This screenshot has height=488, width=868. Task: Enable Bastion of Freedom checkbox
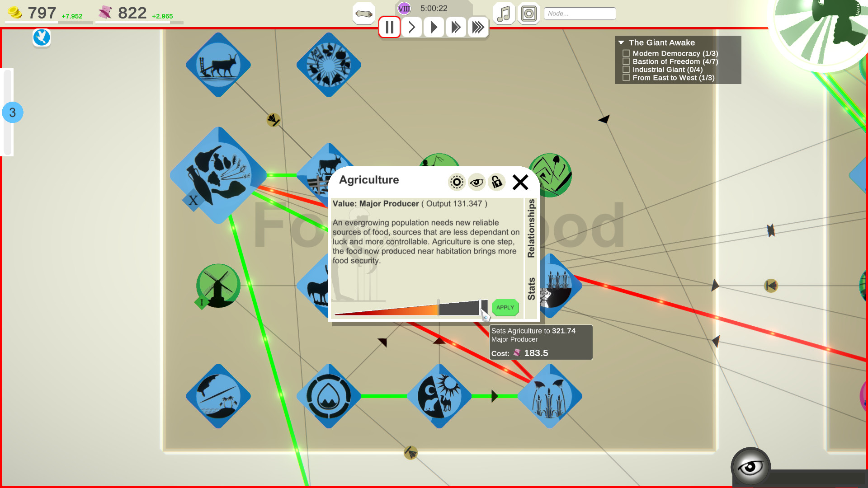click(626, 61)
